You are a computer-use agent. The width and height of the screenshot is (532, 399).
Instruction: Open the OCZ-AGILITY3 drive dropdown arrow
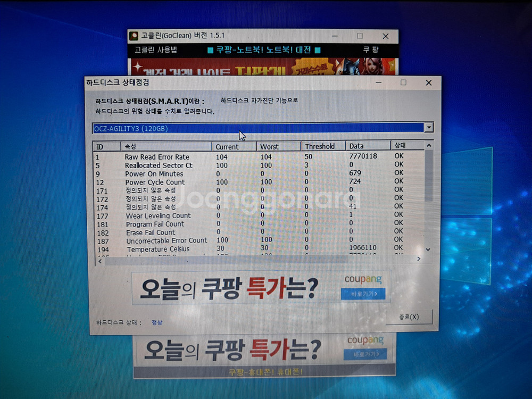point(429,127)
